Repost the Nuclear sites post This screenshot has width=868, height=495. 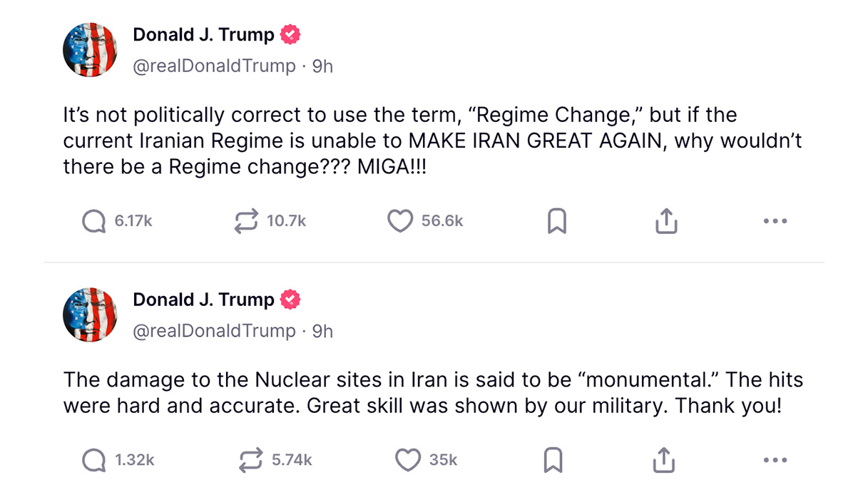(250, 460)
